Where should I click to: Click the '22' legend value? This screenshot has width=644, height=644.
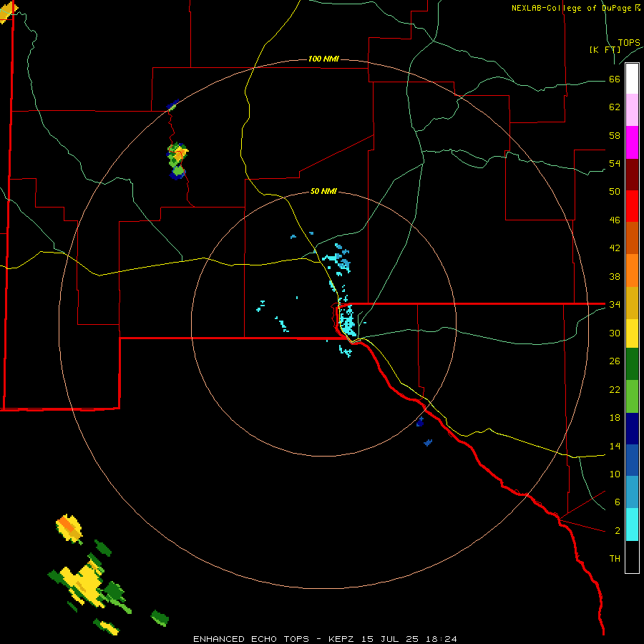pyautogui.click(x=615, y=390)
